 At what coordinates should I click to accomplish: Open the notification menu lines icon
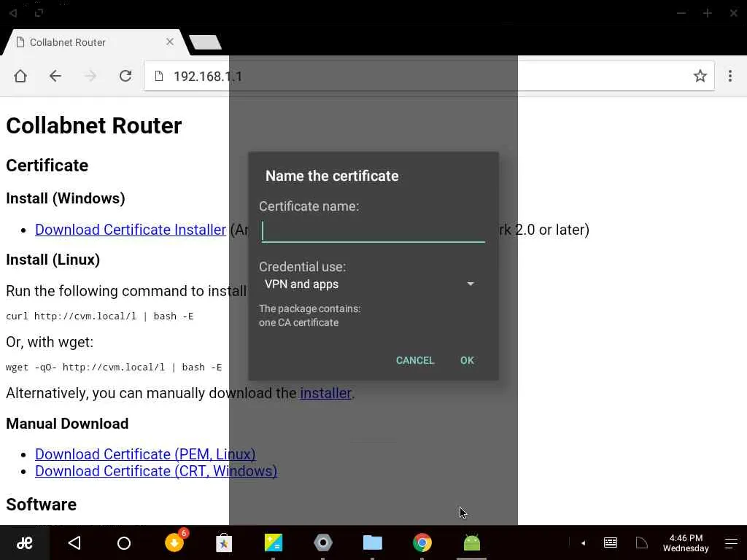731,542
